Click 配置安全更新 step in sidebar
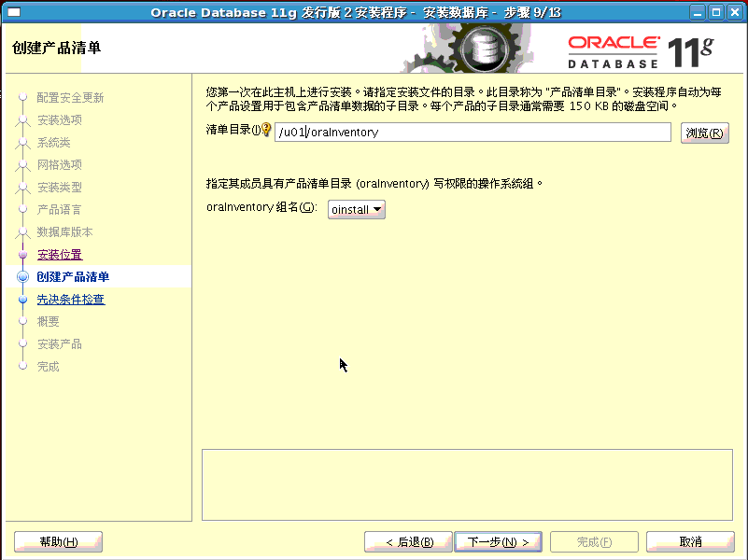 [x=70, y=98]
